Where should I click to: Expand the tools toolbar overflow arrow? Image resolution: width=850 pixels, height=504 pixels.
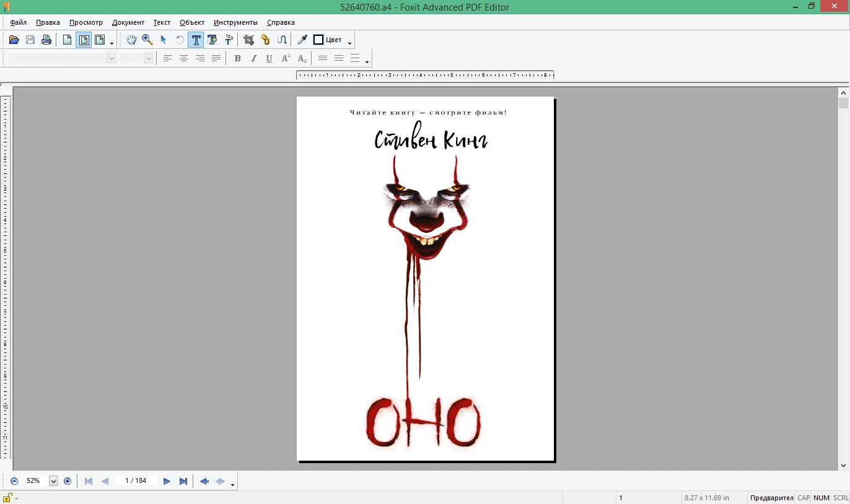coord(350,43)
